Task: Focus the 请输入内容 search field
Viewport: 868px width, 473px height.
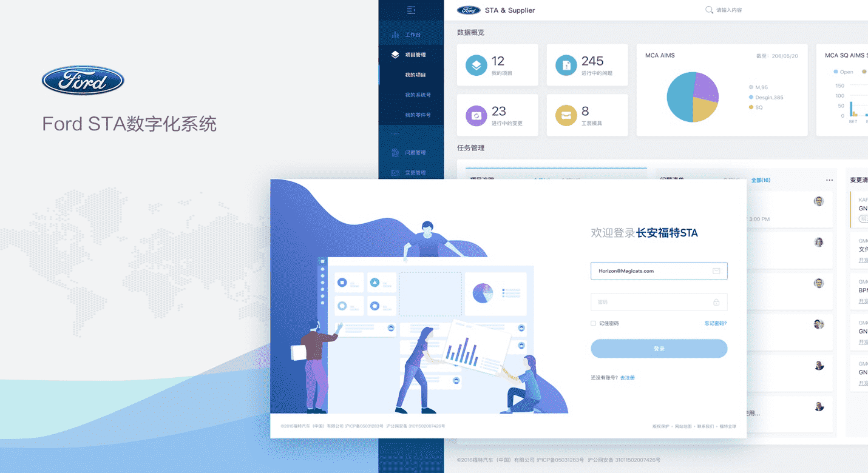Action: click(729, 10)
